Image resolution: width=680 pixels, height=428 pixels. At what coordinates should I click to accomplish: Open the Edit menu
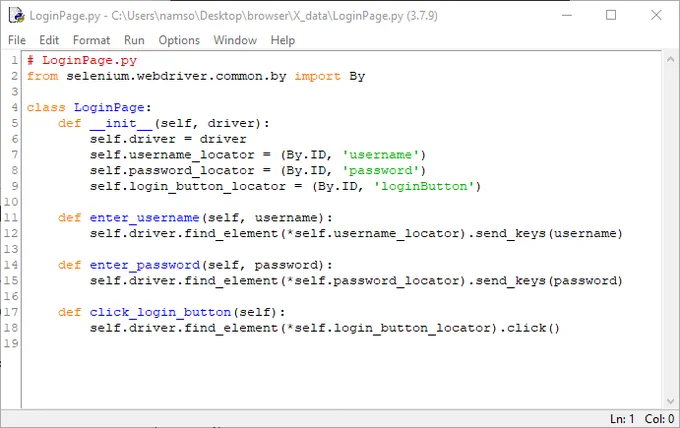pyautogui.click(x=49, y=40)
